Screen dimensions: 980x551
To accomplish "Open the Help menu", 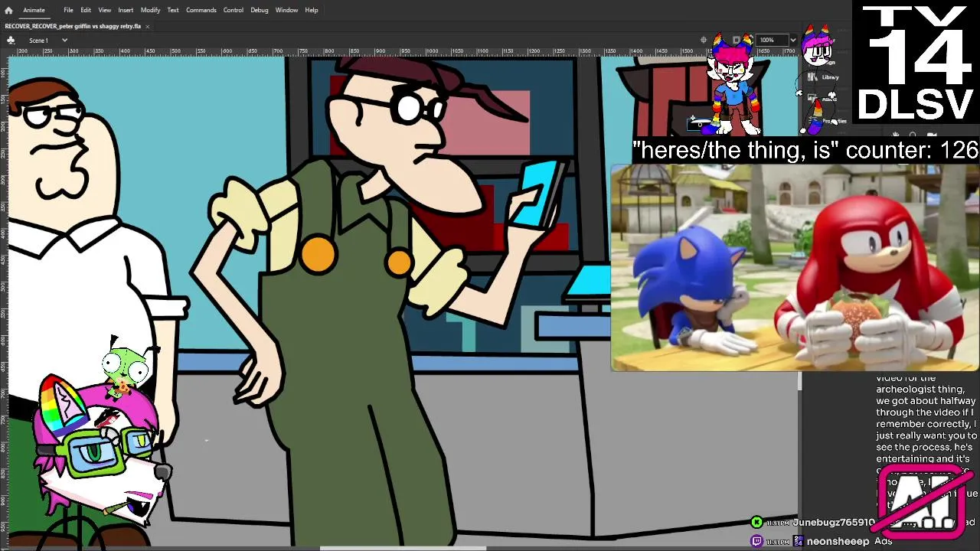I will [x=312, y=10].
